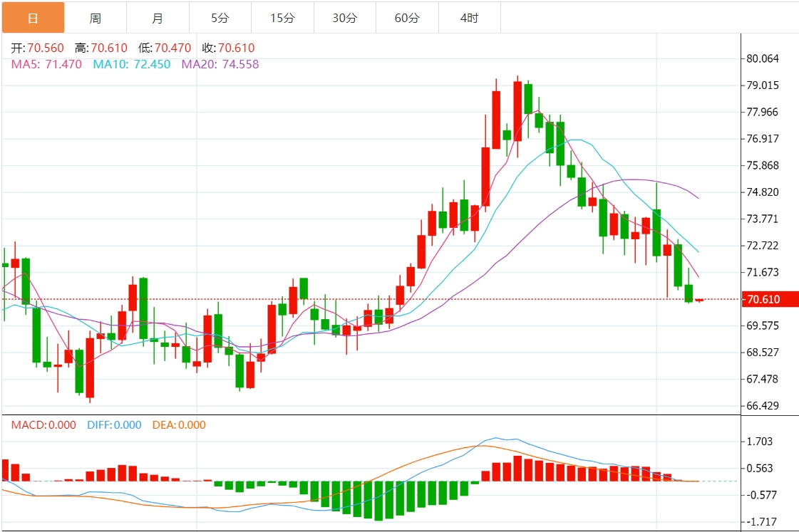
Task: Click the 67.478 price axis label
Action: pos(763,379)
